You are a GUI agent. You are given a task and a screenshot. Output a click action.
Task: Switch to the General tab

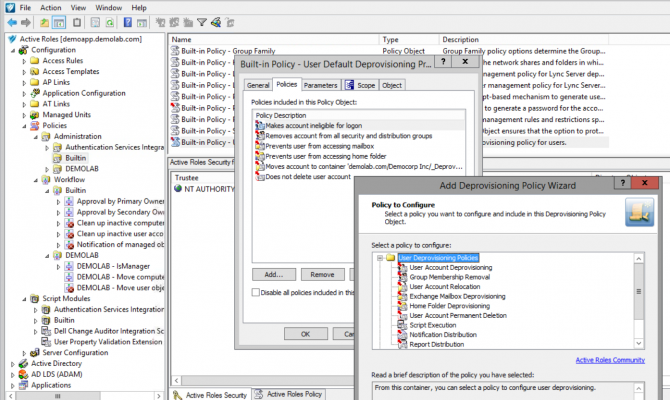(258, 85)
